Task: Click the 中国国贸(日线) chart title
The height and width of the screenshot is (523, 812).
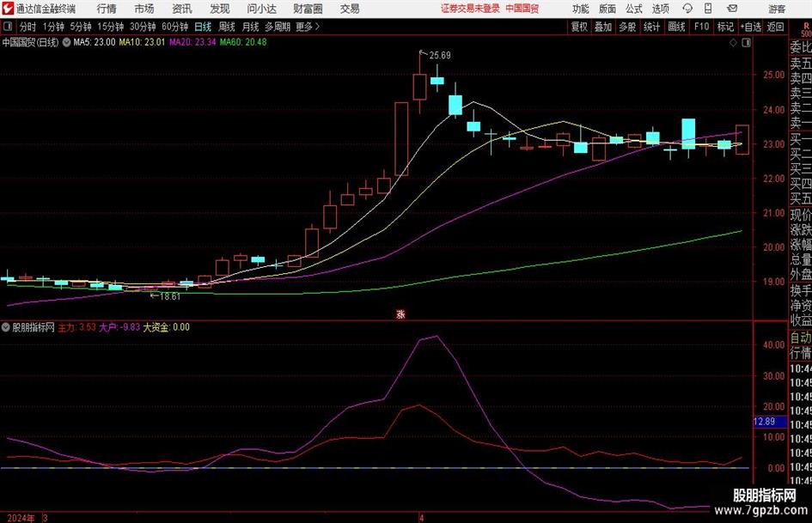Action: pyautogui.click(x=31, y=42)
